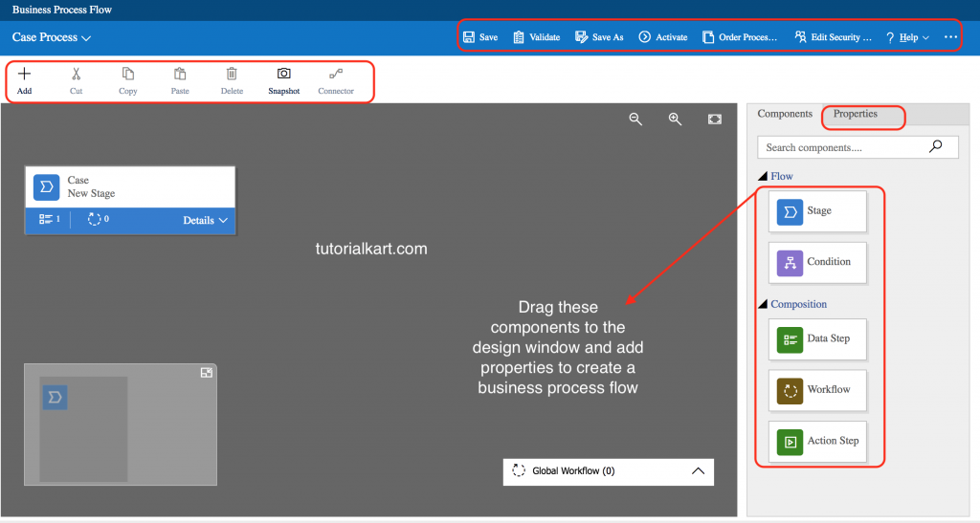Collapse the Composition section
Image resolution: width=980 pixels, height=523 pixels.
click(x=763, y=305)
